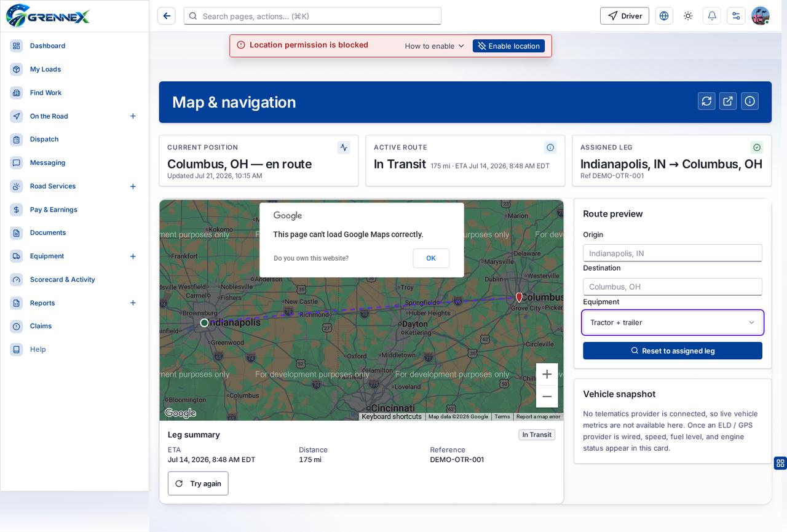Screen dimensions: 787x532
Task: Dismiss the Google Maps error with OK
Action: pyautogui.click(x=431, y=258)
